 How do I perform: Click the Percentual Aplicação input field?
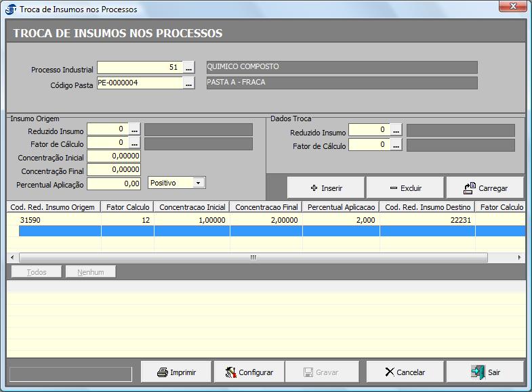tap(114, 183)
